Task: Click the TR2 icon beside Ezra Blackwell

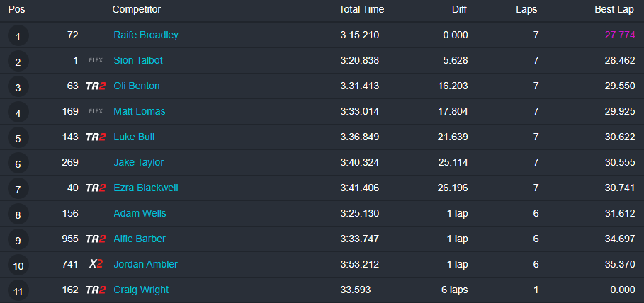Action: coord(96,188)
